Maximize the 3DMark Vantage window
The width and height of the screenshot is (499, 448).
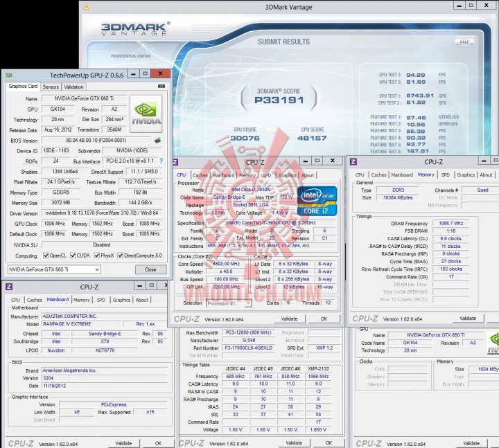(x=471, y=5)
